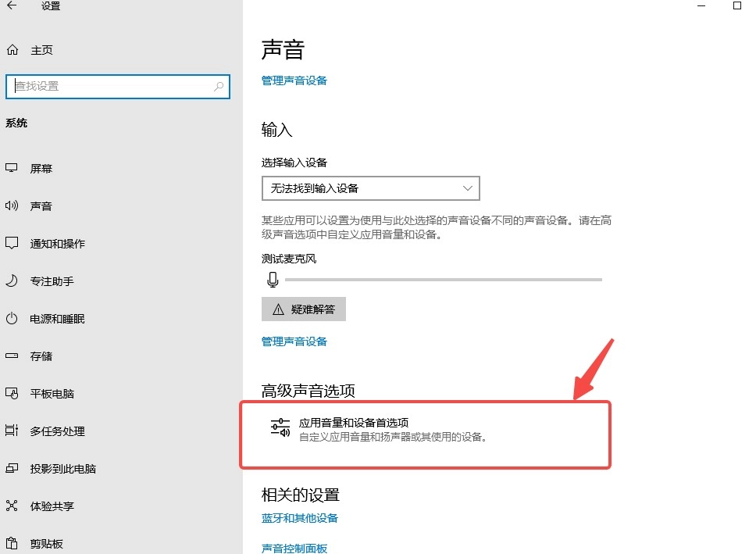Click the Focus Assist (专注助手) moon icon
Screen dimensions: 756x554
[12, 281]
